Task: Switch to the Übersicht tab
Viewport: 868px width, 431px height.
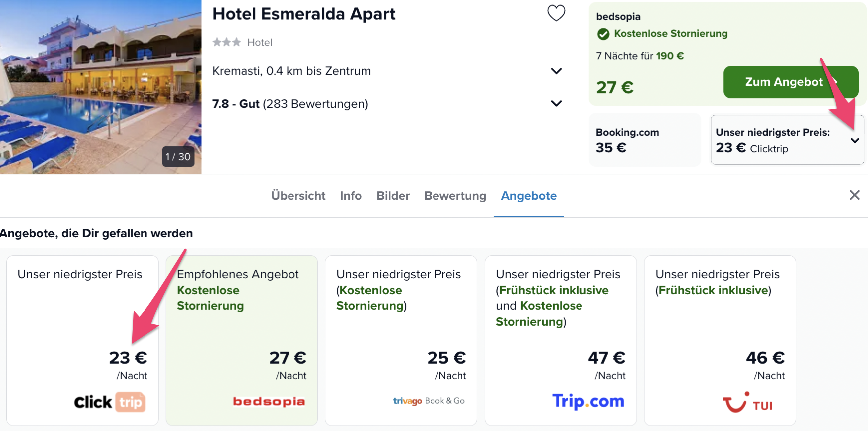Action: coord(298,196)
